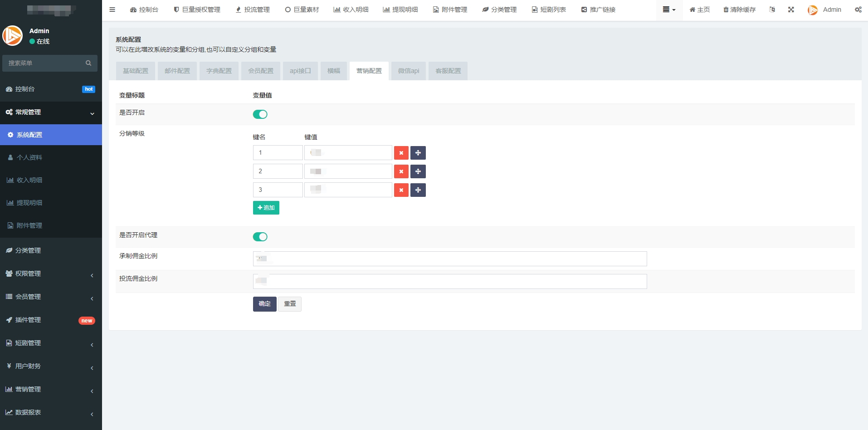Expand the 数据报表 sidebar group
The width and height of the screenshot is (868, 430).
51,413
